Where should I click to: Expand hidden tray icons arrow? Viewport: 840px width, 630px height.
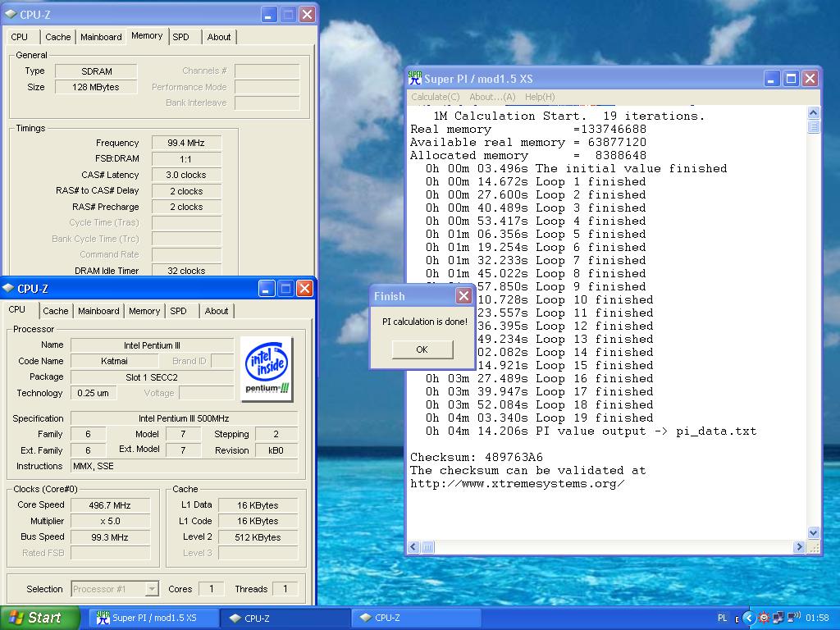coord(748,619)
